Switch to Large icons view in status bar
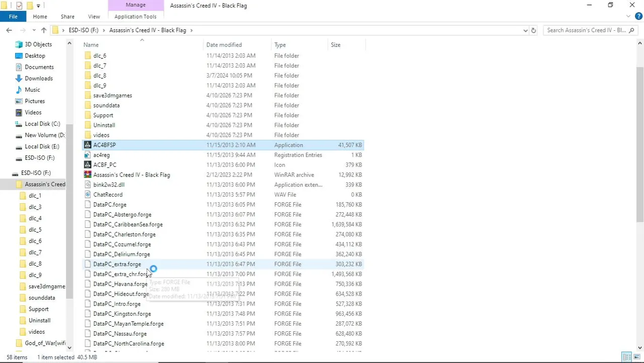Screen dimensions: 644x363 tap(637, 357)
